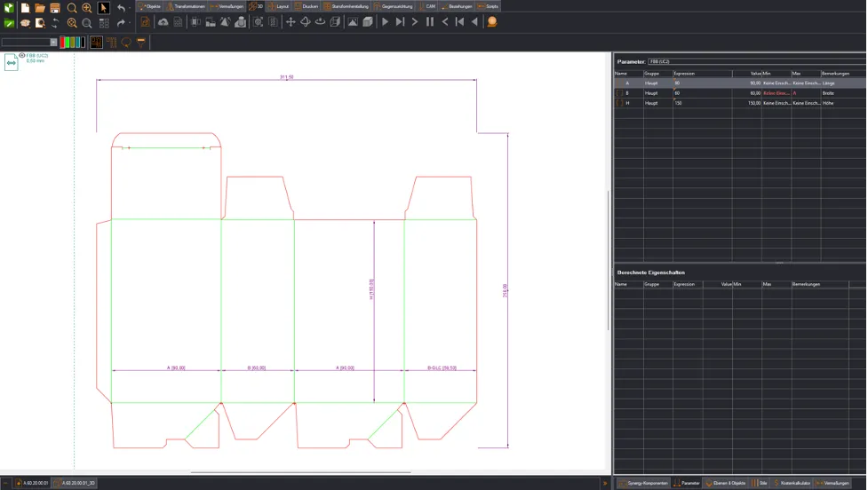Open the Objekte ribbon tab
The image size is (868, 490).
click(x=150, y=6)
